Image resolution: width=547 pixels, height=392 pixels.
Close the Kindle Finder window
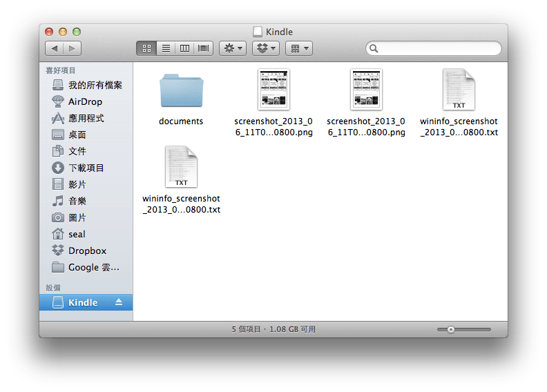49,32
